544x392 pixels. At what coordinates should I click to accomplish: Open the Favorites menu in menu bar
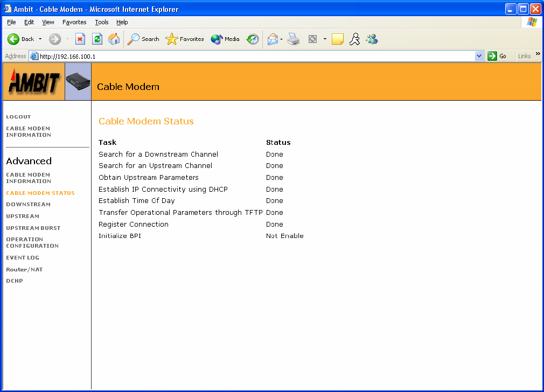(74, 22)
